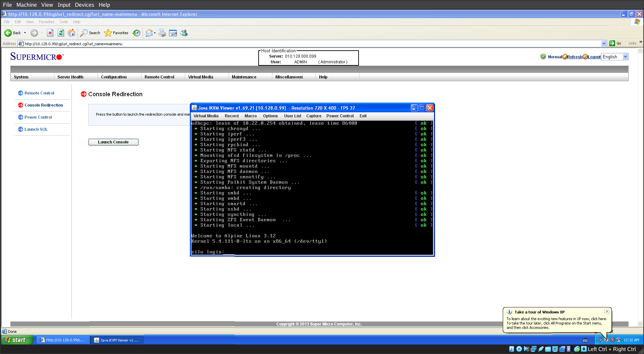Click the VirtualBox hard disk status icon
The width and height of the screenshot is (644, 354).
coord(512,349)
